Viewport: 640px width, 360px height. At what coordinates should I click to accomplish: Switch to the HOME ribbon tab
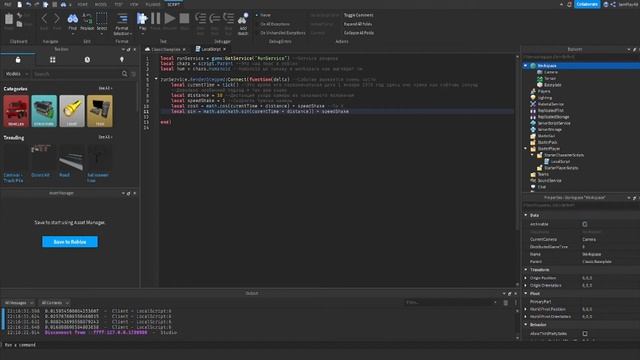click(x=82, y=4)
